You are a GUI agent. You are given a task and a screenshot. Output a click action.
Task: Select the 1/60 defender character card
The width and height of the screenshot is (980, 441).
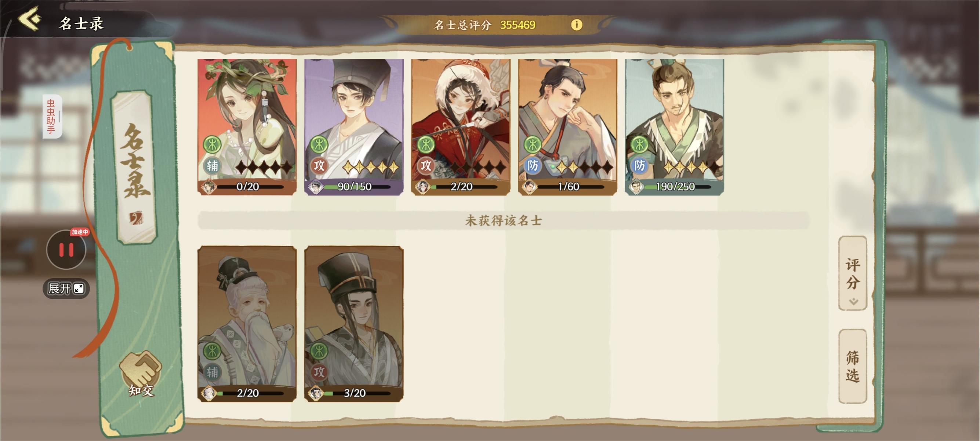coord(567,127)
